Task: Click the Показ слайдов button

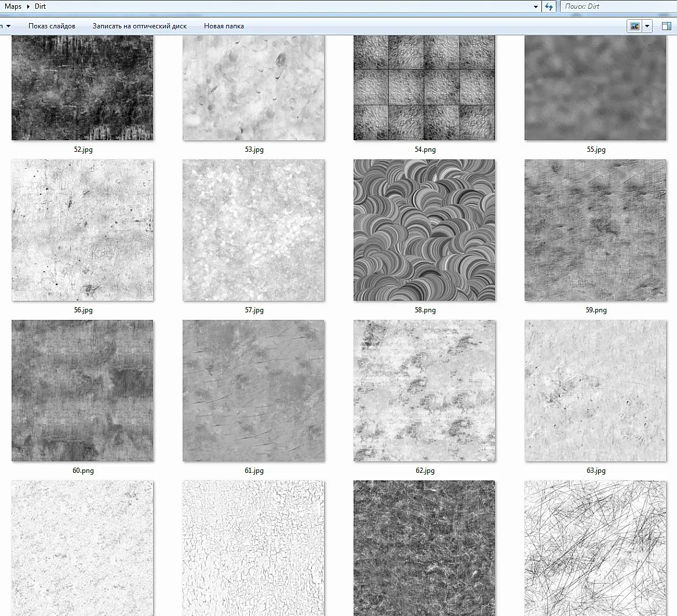Action: [x=52, y=26]
